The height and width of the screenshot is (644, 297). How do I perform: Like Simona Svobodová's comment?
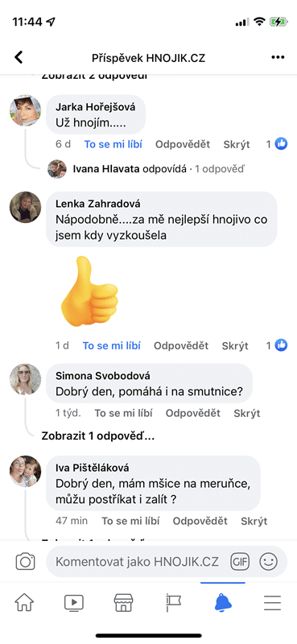[124, 413]
